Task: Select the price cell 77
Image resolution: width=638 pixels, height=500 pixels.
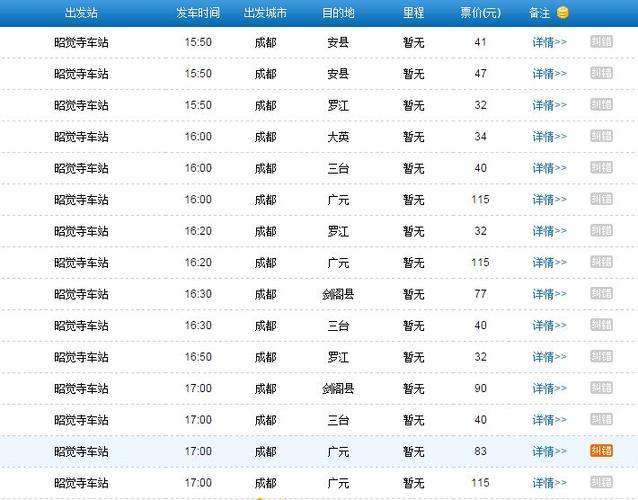Action: 481,294
